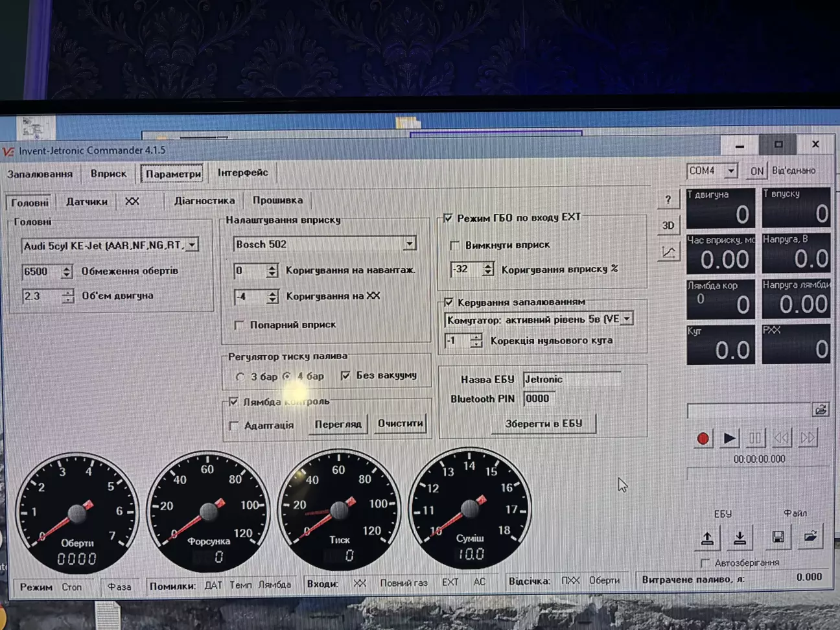This screenshot has width=840, height=630.
Task: Switch to the Діагностика tab
Action: pyautogui.click(x=204, y=201)
